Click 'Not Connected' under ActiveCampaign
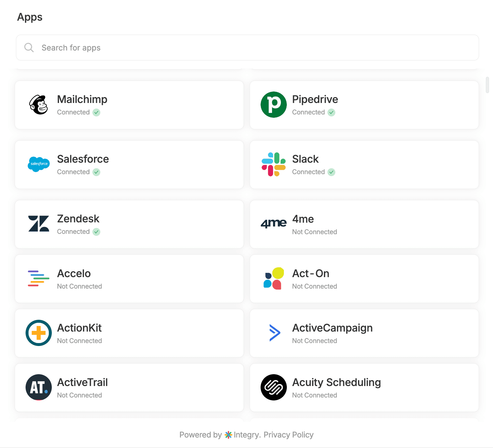The width and height of the screenshot is (493, 448). (x=314, y=341)
